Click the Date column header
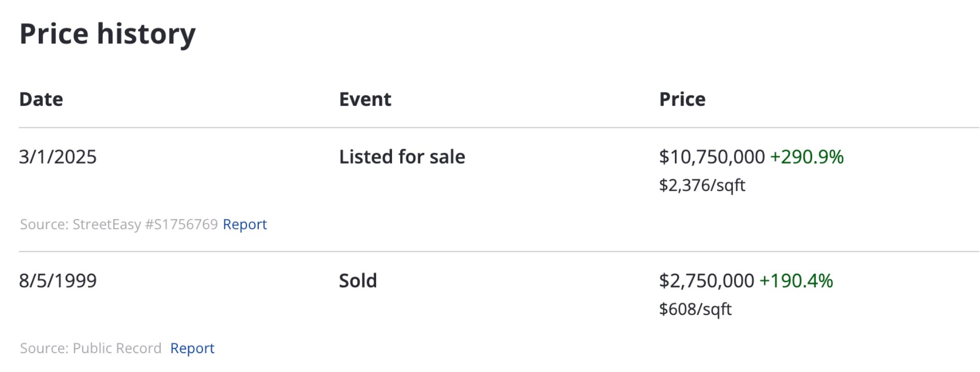This screenshot has height=372, width=980. (x=41, y=99)
